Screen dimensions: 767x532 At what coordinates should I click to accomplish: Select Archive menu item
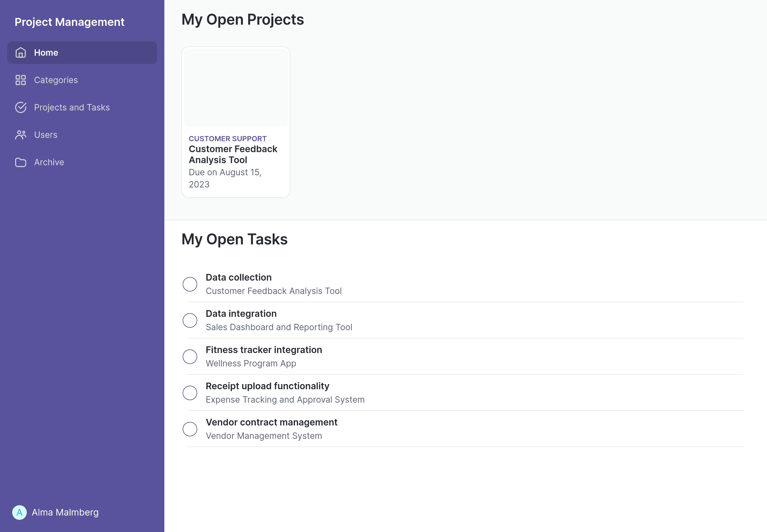(49, 162)
